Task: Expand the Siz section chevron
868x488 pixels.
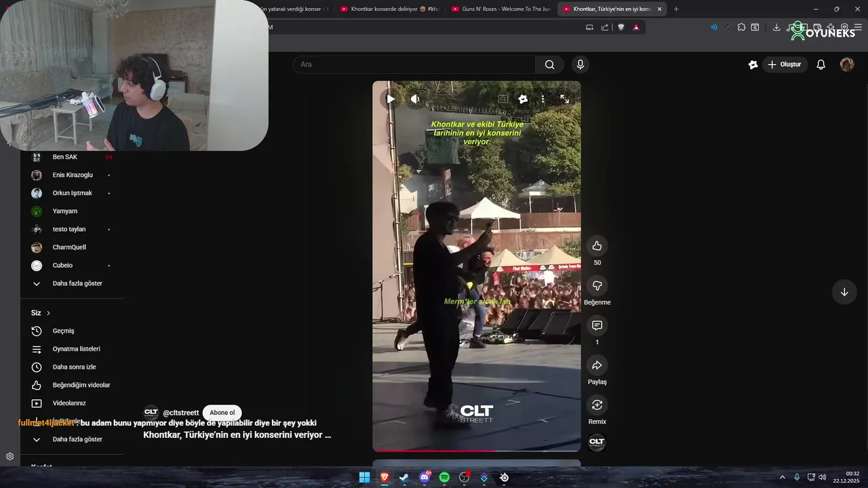Action: tap(48, 313)
